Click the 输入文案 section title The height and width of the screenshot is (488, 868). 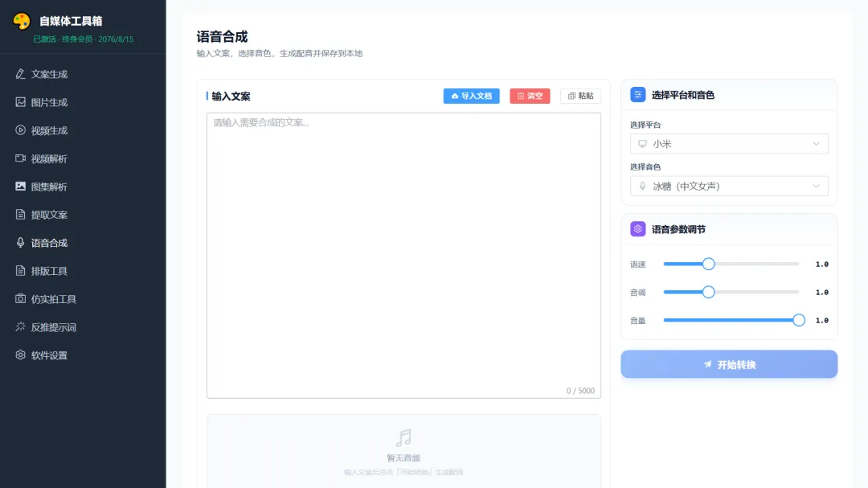(231, 96)
